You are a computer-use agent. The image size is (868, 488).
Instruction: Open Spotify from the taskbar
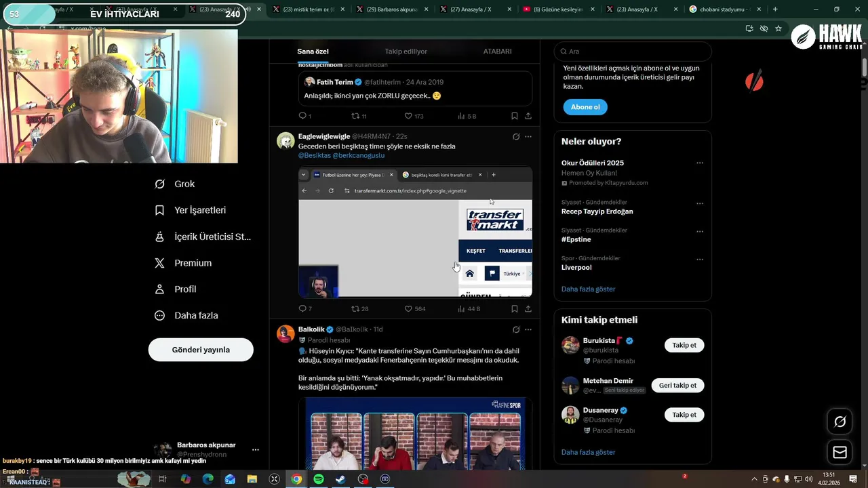[x=319, y=479]
